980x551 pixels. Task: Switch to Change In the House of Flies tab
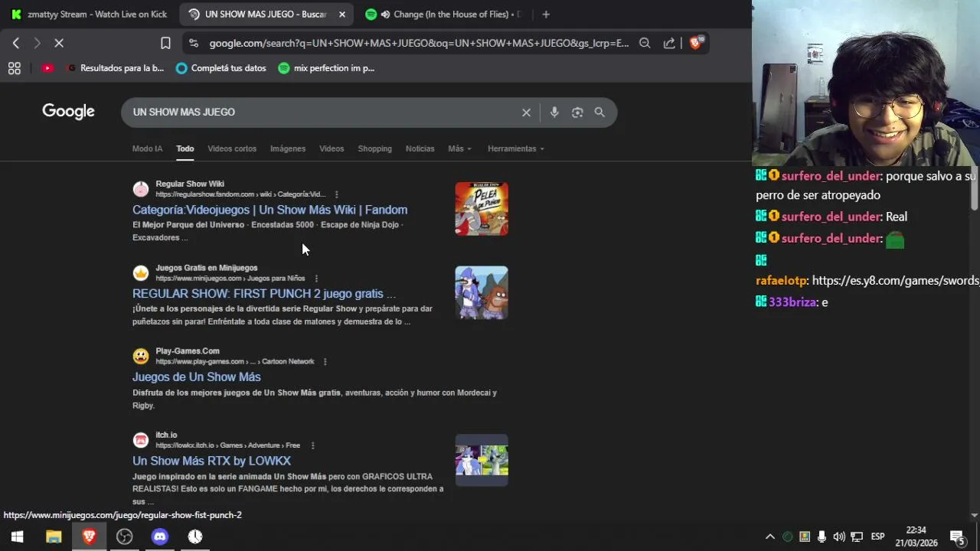tap(444, 14)
